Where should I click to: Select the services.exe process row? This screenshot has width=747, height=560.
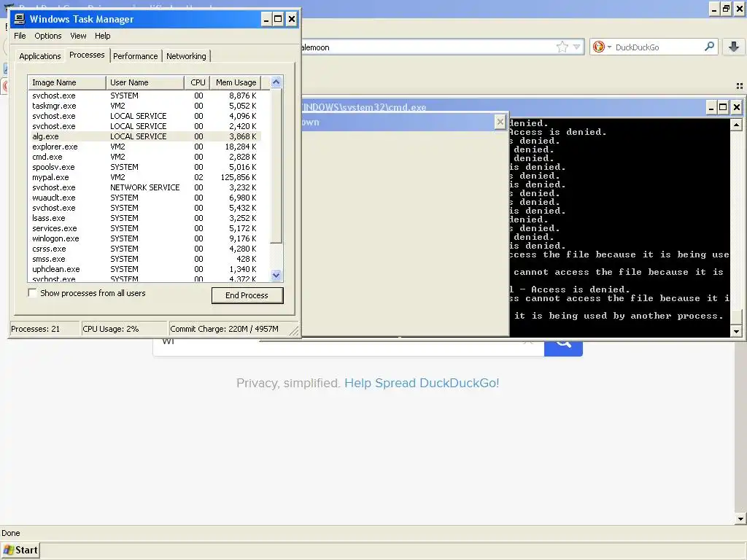(144, 228)
